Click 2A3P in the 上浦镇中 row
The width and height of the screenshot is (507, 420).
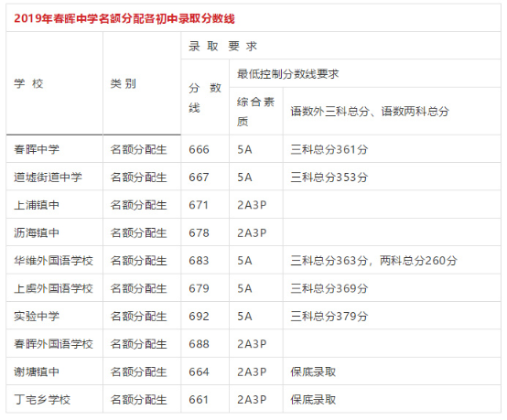pyautogui.click(x=252, y=205)
